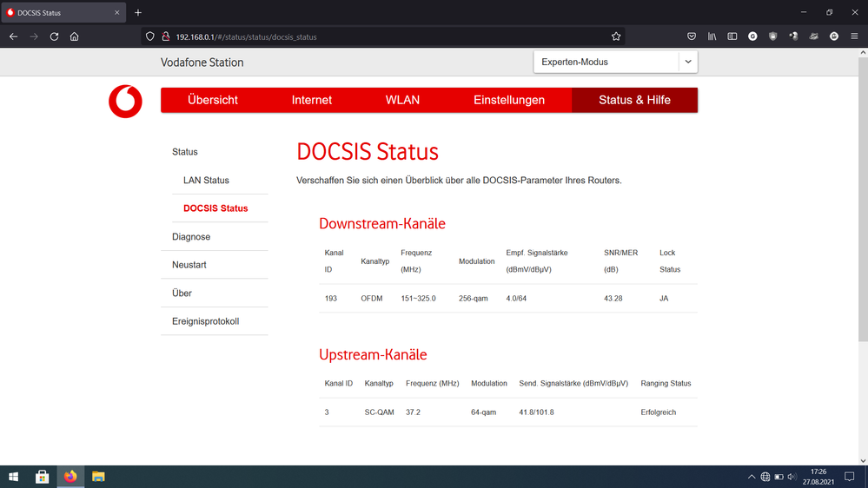Bookmark this page with the star

pos(616,36)
